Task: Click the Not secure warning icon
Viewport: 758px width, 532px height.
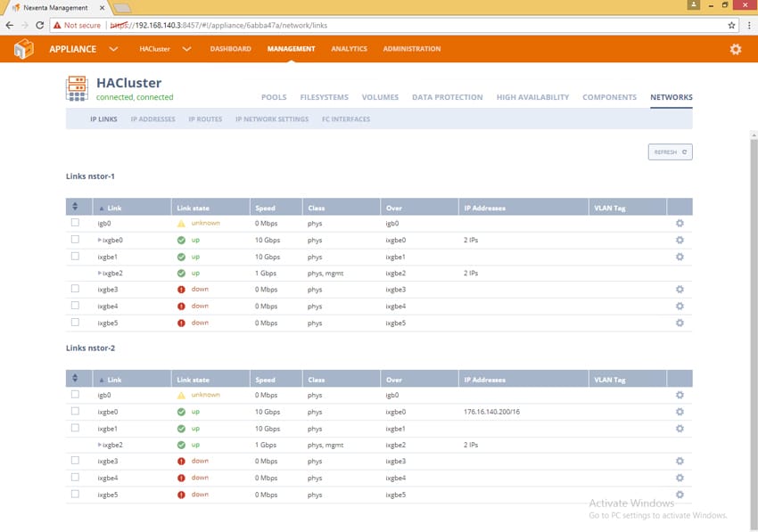Action: 58,25
